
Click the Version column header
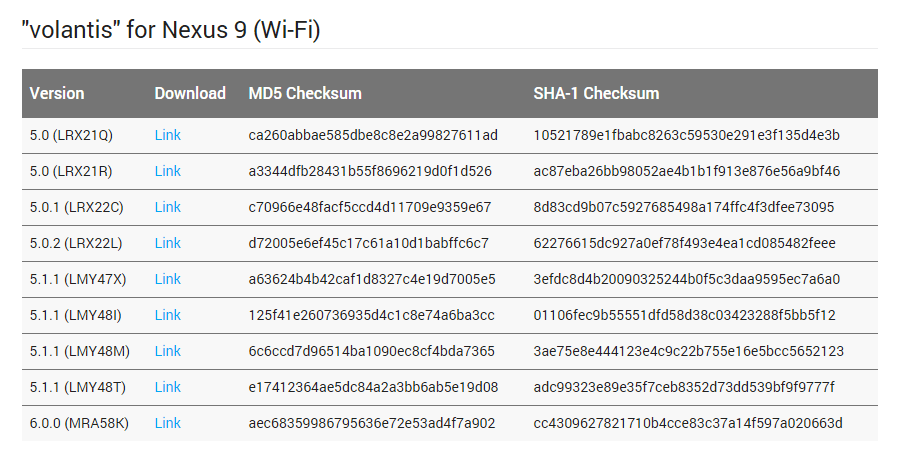pyautogui.click(x=57, y=94)
